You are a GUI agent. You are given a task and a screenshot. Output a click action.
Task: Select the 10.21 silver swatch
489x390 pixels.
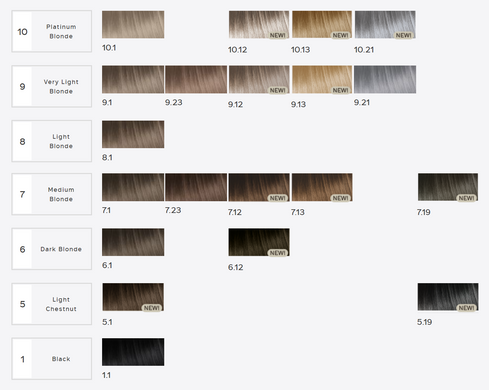pyautogui.click(x=385, y=24)
